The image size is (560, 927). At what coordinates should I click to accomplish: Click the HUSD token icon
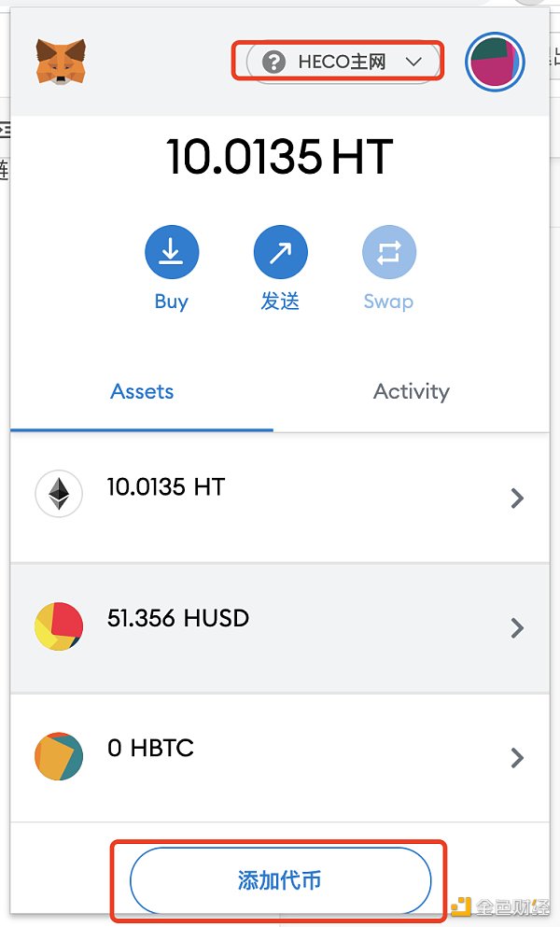[59, 626]
